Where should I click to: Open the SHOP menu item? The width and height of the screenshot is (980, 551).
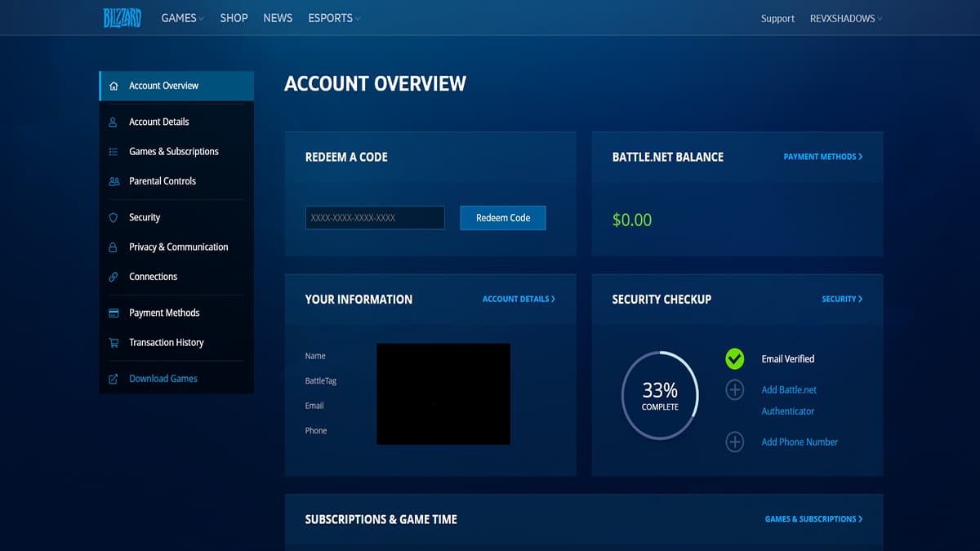(x=234, y=17)
